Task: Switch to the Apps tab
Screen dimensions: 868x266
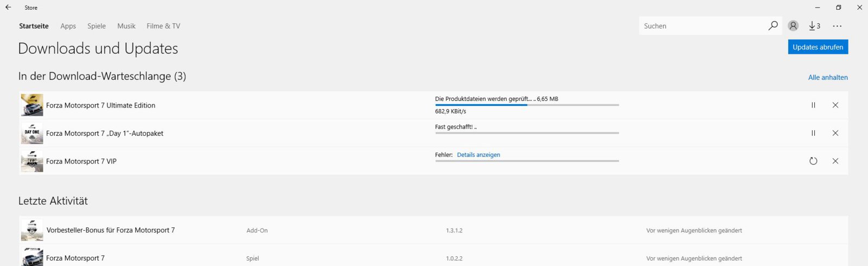Action: coord(68,26)
